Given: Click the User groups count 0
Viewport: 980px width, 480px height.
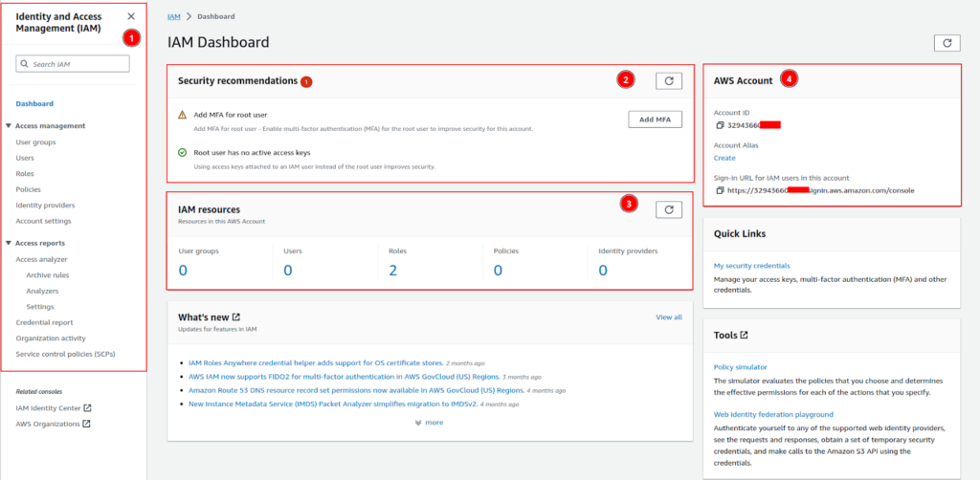Looking at the screenshot, I should tap(183, 271).
